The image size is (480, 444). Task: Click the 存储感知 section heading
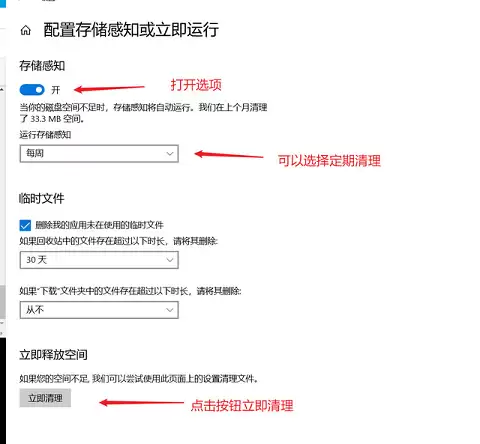42,66
